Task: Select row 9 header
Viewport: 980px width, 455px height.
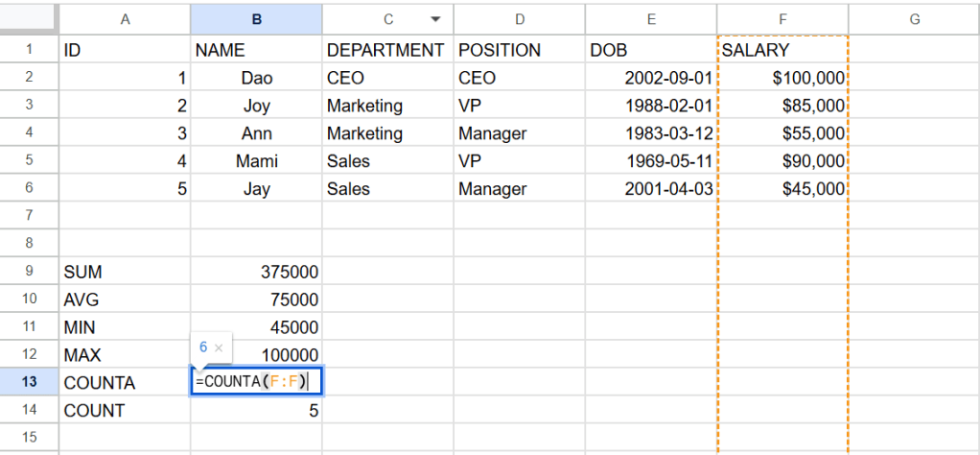Action: tap(29, 272)
